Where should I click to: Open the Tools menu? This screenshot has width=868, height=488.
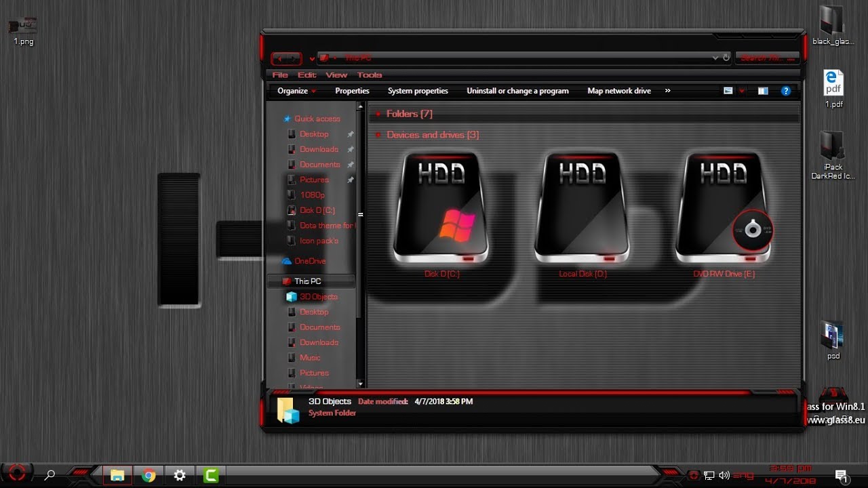point(370,75)
